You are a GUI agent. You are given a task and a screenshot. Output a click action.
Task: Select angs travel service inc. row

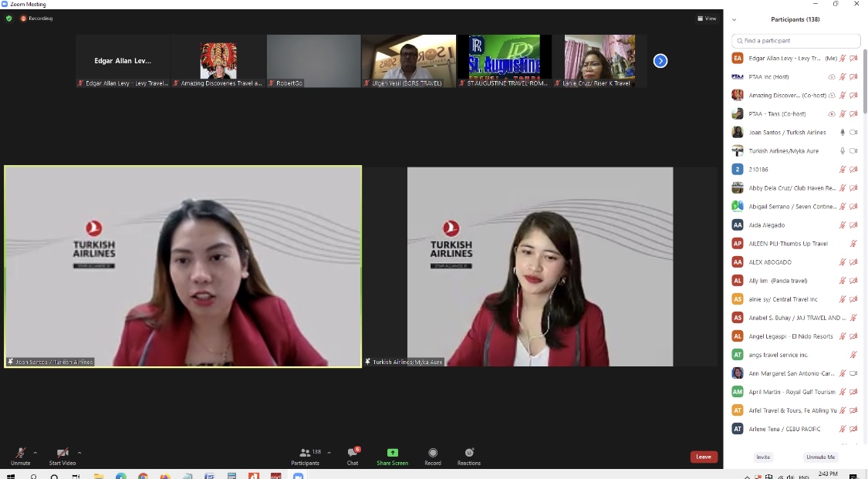(795, 355)
